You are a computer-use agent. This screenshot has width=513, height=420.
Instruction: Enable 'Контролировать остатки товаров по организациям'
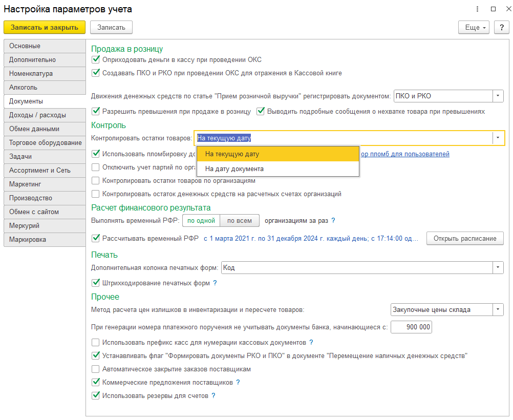coord(96,180)
